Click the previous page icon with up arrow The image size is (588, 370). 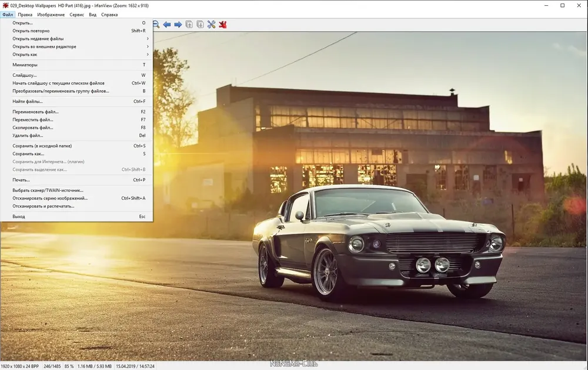click(189, 25)
